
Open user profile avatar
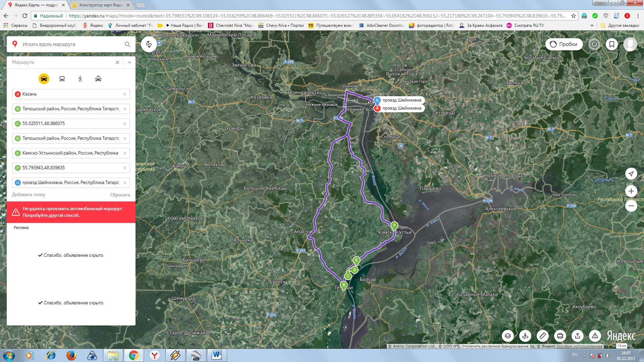coord(630,44)
